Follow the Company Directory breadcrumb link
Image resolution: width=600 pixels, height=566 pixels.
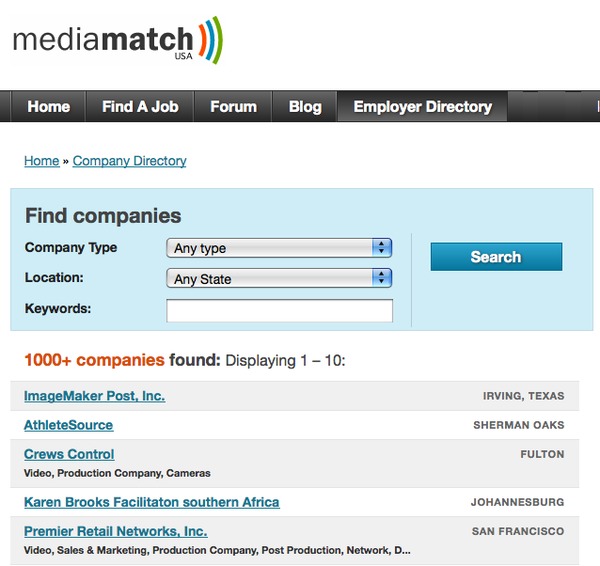[x=129, y=161]
